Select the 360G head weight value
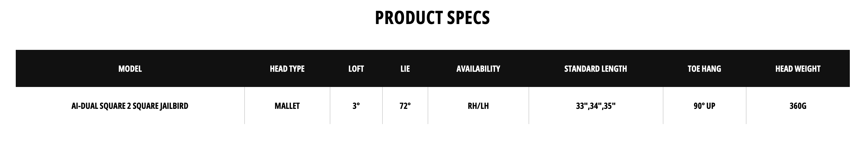The height and width of the screenshot is (149, 868). tap(798, 106)
